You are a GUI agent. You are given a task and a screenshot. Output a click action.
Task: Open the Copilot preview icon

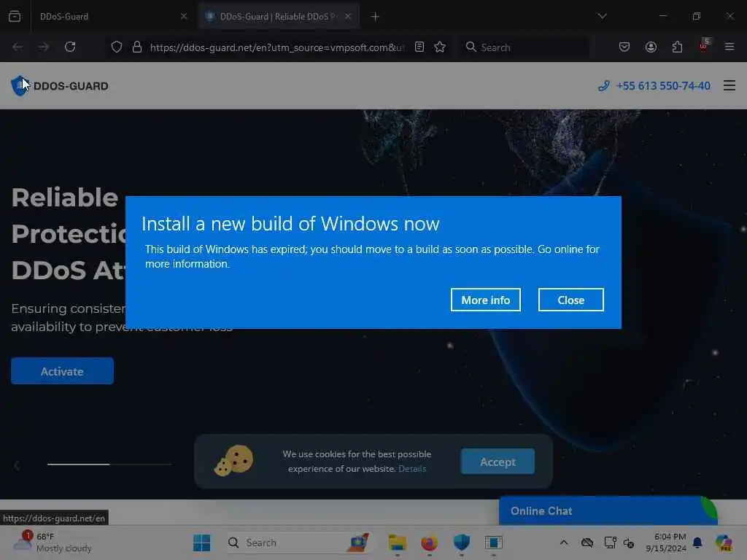(x=724, y=542)
